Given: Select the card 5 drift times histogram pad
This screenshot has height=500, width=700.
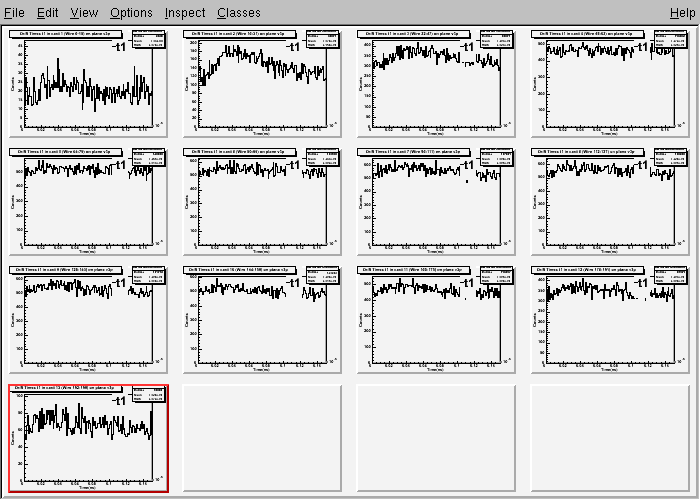Looking at the screenshot, I should tap(88, 202).
